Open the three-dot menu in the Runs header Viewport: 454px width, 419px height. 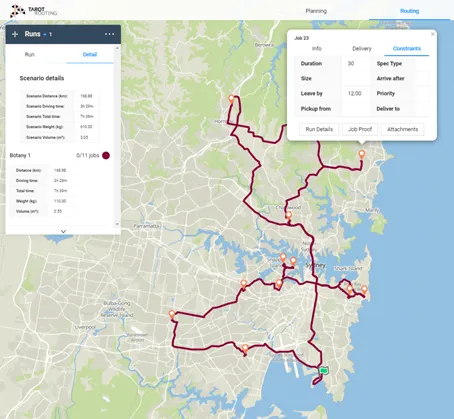point(109,34)
